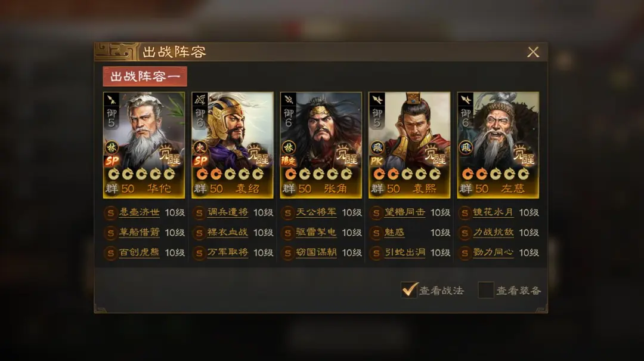View skill 草船借箭 details
The width and height of the screenshot is (644, 361).
[139, 232]
